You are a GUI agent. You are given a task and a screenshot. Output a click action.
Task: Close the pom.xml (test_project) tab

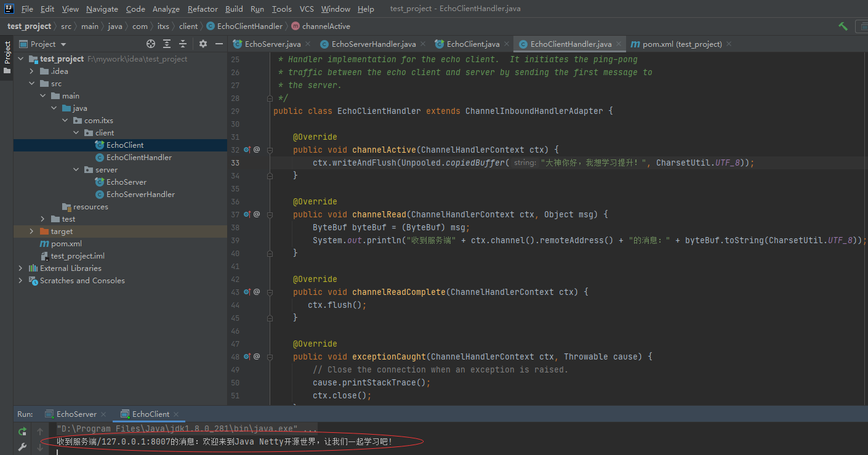pos(729,44)
